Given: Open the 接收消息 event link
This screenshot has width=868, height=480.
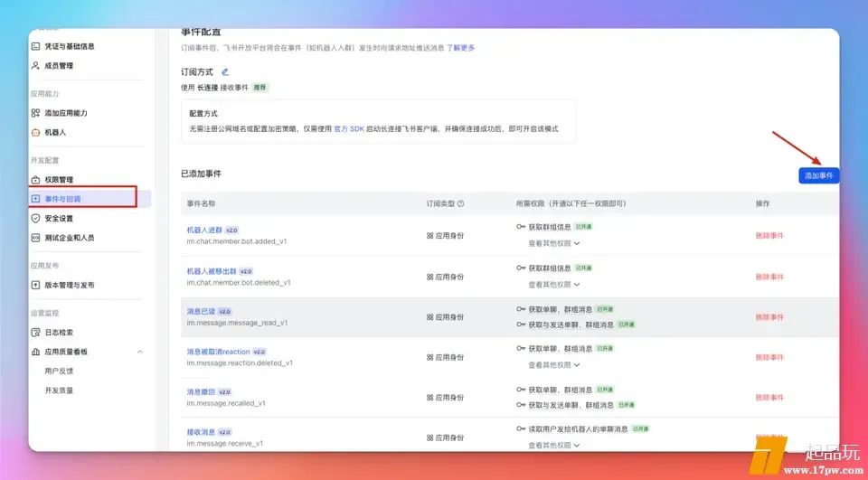Looking at the screenshot, I should [x=201, y=432].
